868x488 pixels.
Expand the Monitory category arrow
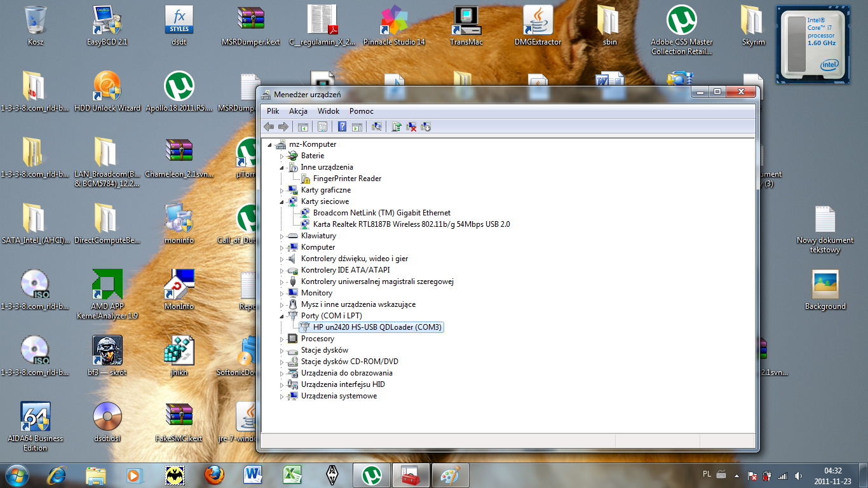[x=282, y=294]
